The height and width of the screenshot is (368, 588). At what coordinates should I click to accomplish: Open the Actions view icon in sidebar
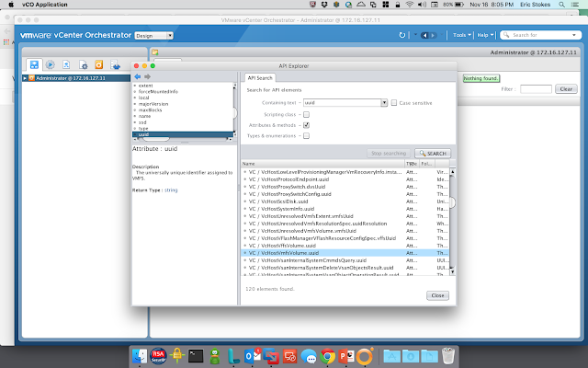[x=66, y=64]
